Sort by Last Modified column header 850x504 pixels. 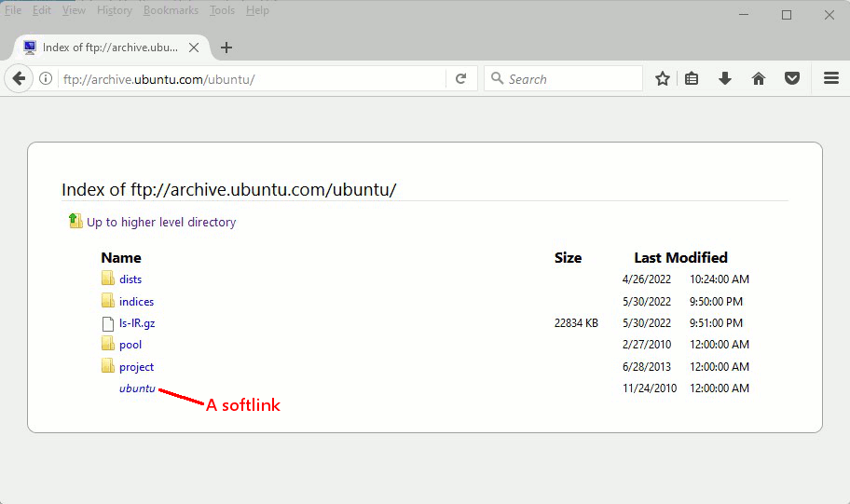pyautogui.click(x=681, y=257)
